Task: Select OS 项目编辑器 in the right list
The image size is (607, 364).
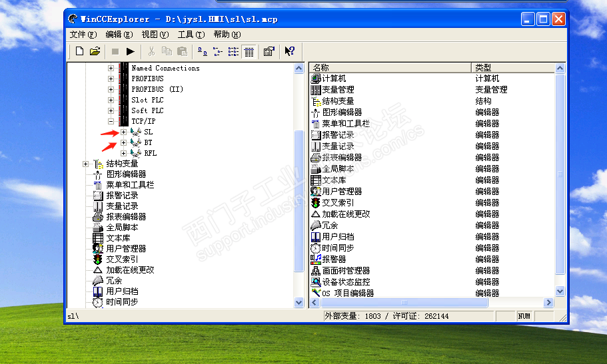Action: click(x=348, y=293)
